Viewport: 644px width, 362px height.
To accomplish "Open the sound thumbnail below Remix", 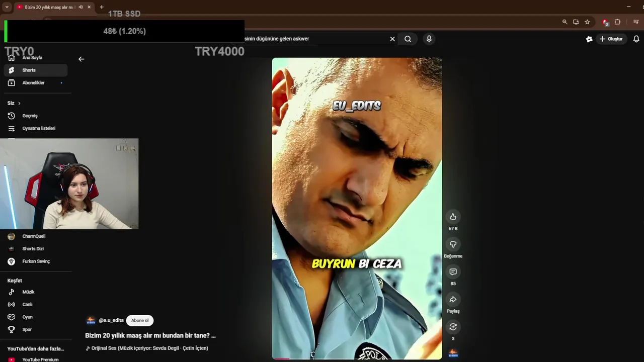I will pos(453,353).
